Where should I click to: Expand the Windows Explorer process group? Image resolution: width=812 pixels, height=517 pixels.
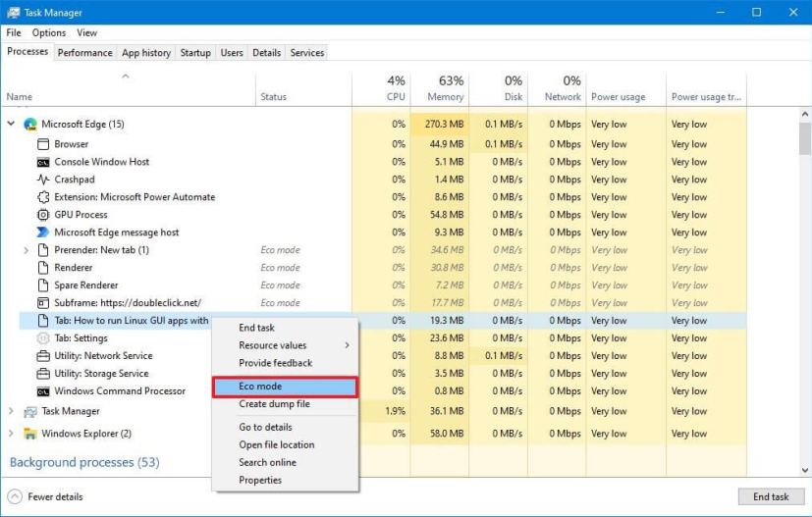(11, 434)
